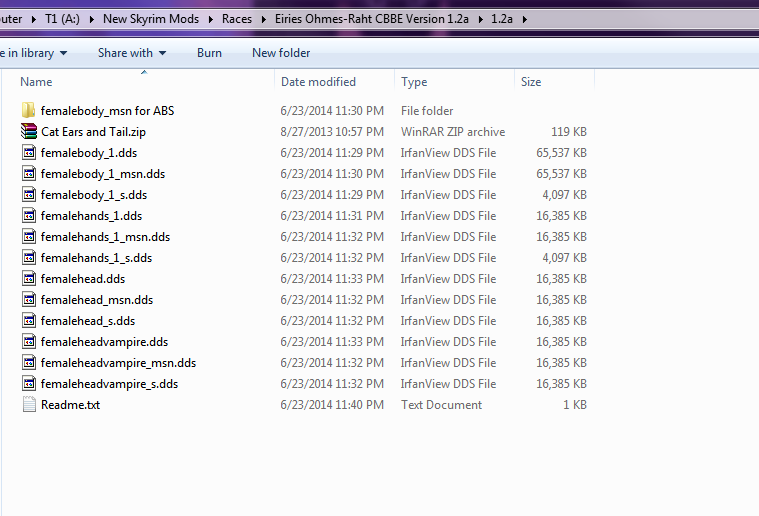Click WinRAR ZIP archive type text
This screenshot has height=516, width=759.
453,132
